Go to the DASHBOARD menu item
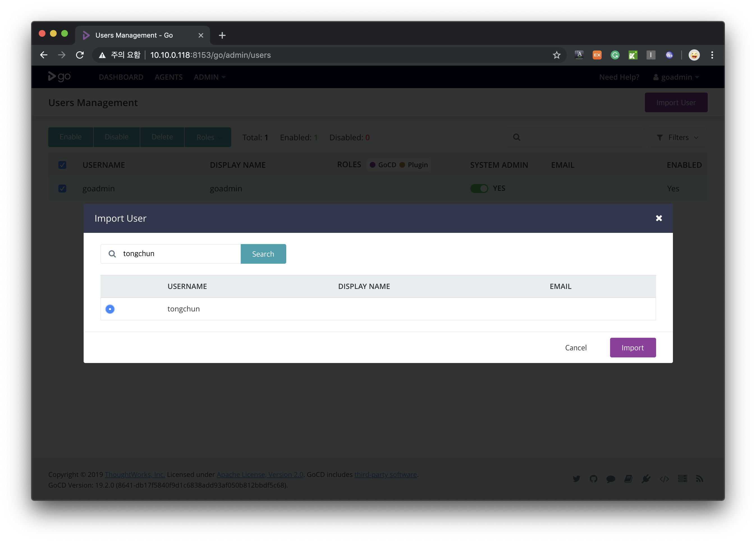 [121, 77]
